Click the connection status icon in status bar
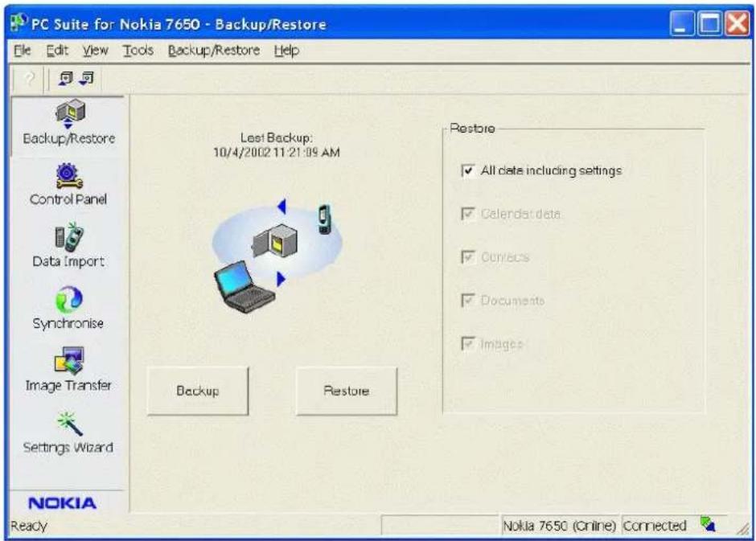Viewport: 756px width, 541px height. point(708,524)
